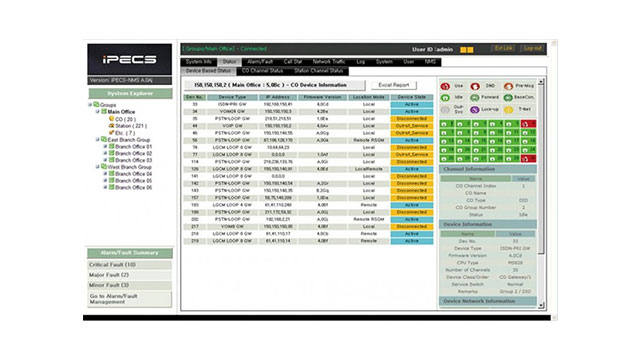Select the CO (20) tree node

125,119
